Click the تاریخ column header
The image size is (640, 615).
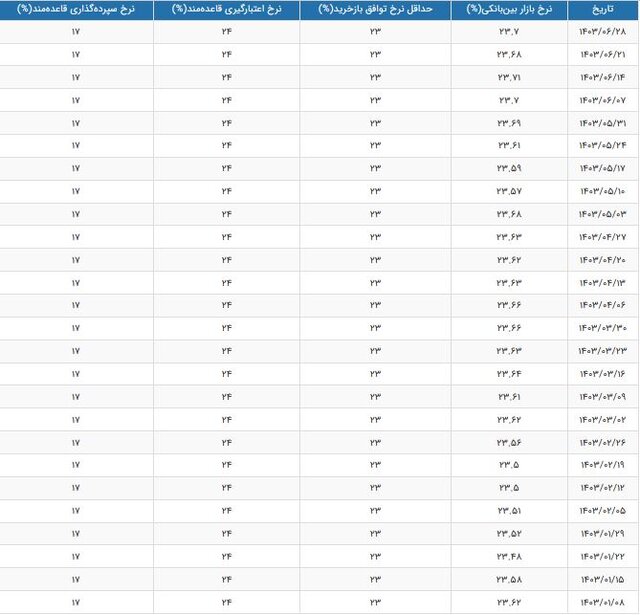tap(603, 9)
